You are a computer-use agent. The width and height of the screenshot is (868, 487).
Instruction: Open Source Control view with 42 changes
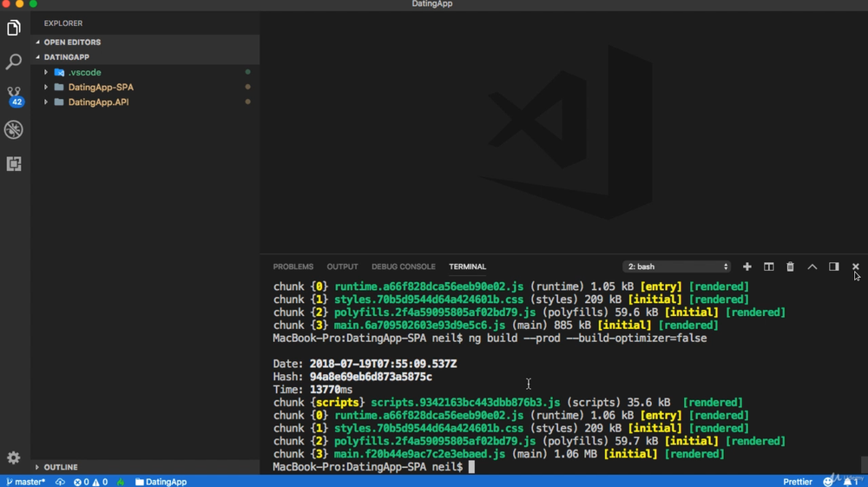14,96
